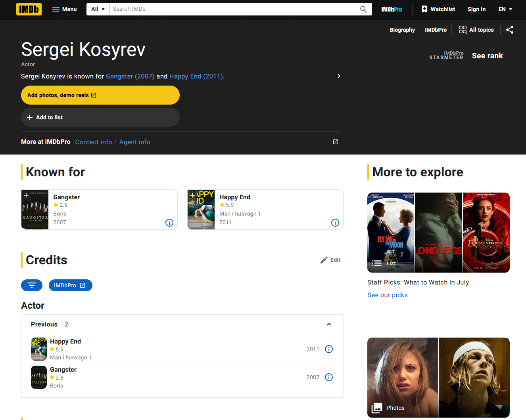Open Gangster (2007) link in bio

point(130,76)
